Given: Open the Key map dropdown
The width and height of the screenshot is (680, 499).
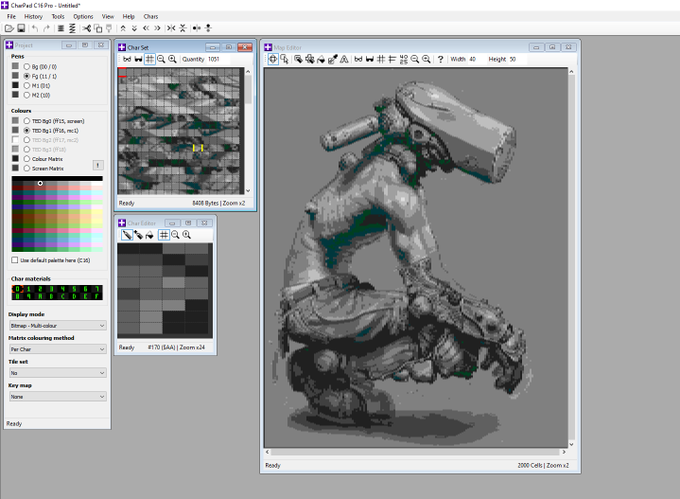Looking at the screenshot, I should coord(58,397).
